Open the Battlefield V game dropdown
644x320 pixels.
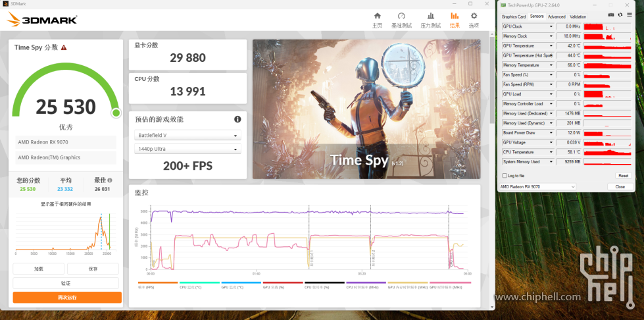point(187,135)
